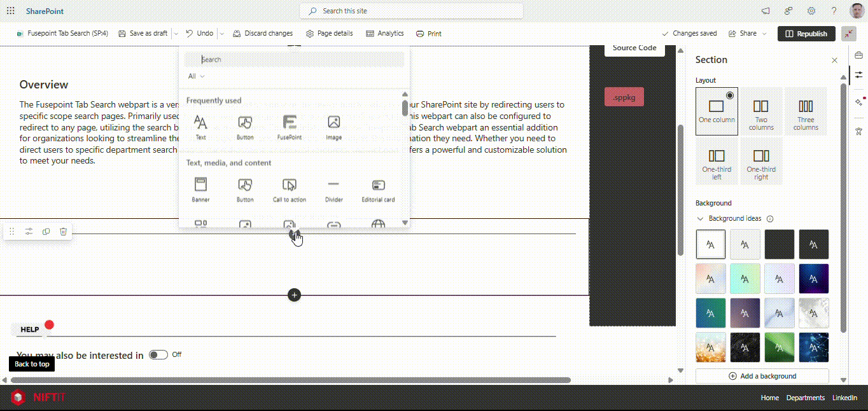Select the Properties sliders icon in the right rail
Screen dimensions: 868x411
pyautogui.click(x=858, y=75)
